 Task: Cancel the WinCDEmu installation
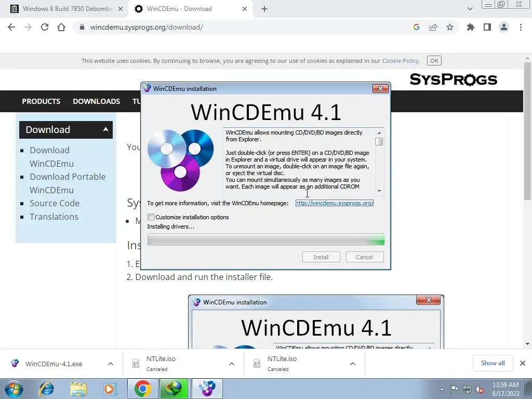[364, 257]
